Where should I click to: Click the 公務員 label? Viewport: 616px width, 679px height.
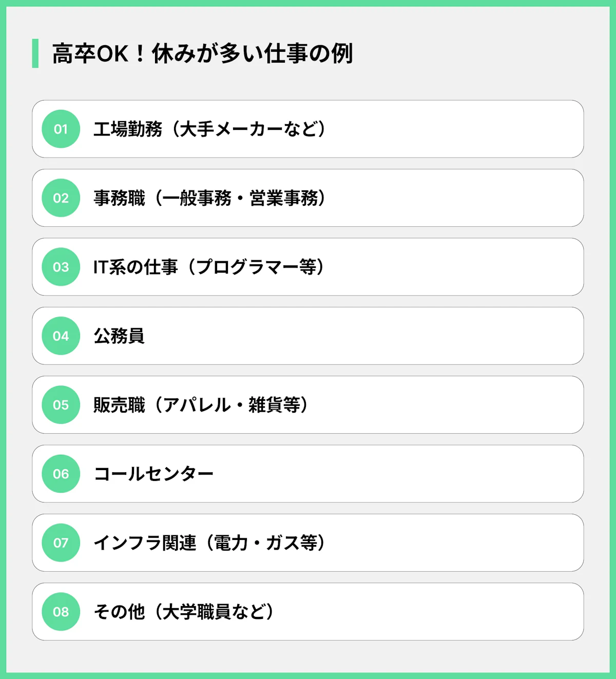[x=119, y=336]
